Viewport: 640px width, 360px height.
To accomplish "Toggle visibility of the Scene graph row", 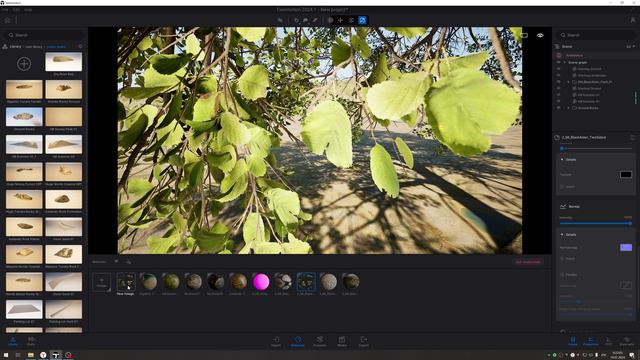I will [x=558, y=62].
